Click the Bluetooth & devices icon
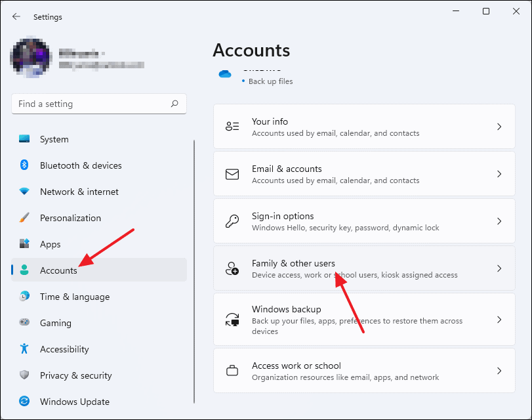The height and width of the screenshot is (420, 532). coord(25,165)
